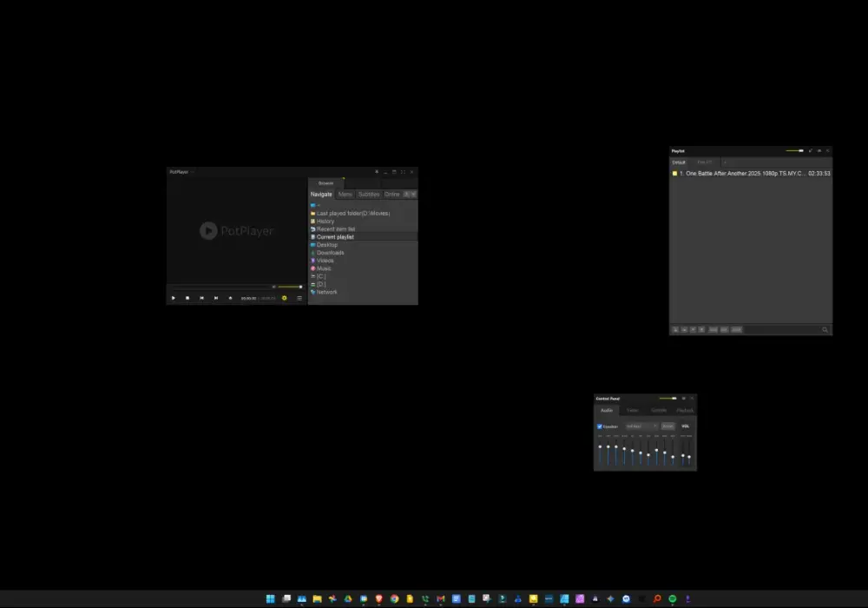Viewport: 868px width, 608px height.
Task: Skip to the next track button
Action: pos(216,298)
